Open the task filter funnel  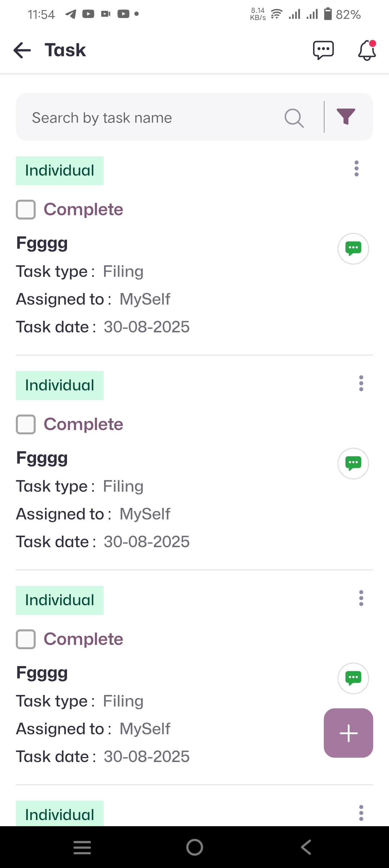346,117
